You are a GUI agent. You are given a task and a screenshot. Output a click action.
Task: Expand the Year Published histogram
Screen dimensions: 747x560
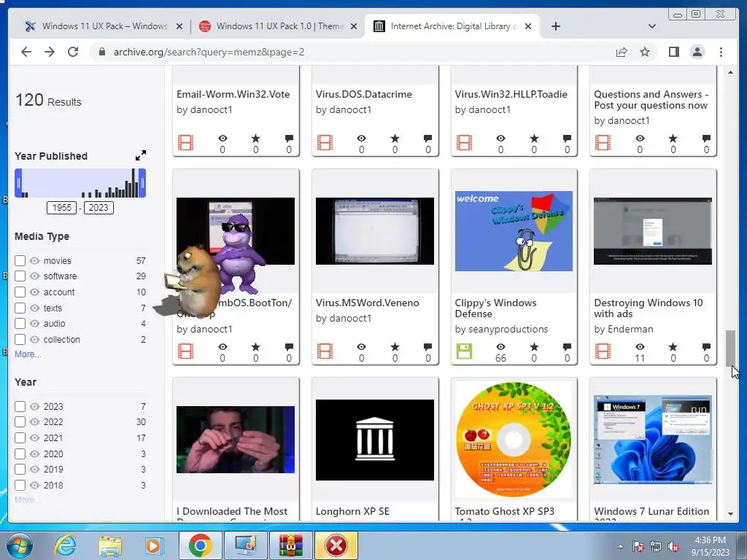(141, 155)
